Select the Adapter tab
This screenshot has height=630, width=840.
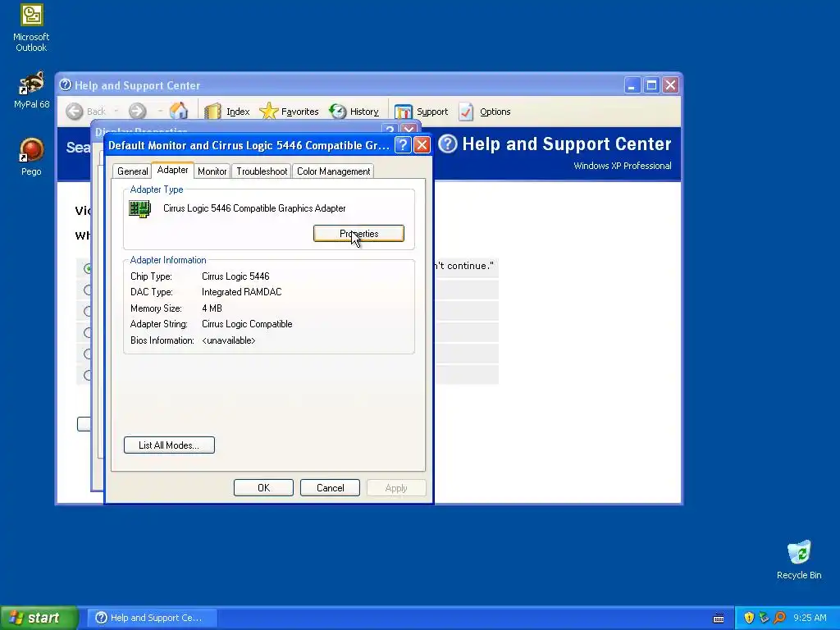[x=172, y=170]
